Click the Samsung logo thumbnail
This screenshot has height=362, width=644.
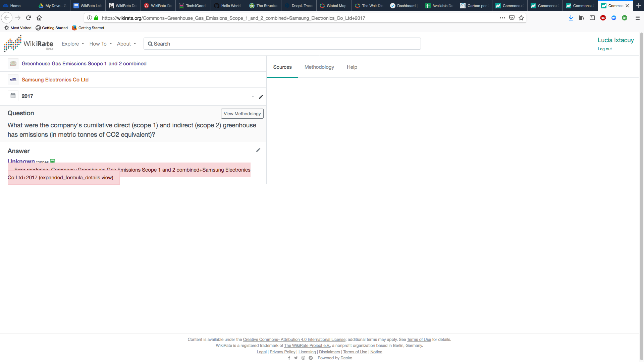coord(13,80)
